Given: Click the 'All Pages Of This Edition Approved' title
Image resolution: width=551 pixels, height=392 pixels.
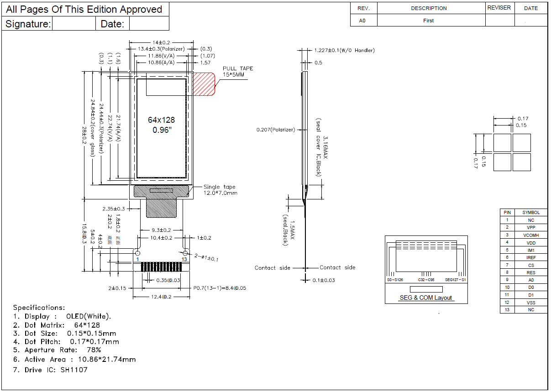Looking at the screenshot, I should tap(84, 9).
